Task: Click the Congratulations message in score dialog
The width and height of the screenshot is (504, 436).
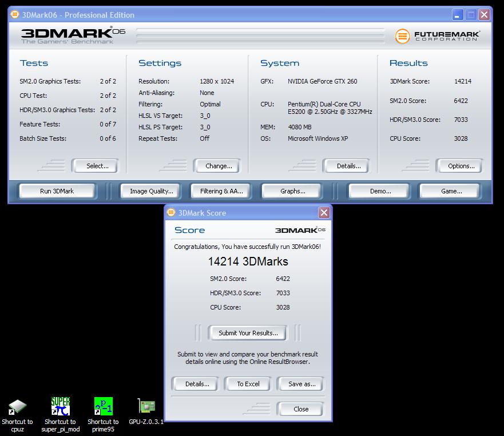Action: pyautogui.click(x=248, y=247)
